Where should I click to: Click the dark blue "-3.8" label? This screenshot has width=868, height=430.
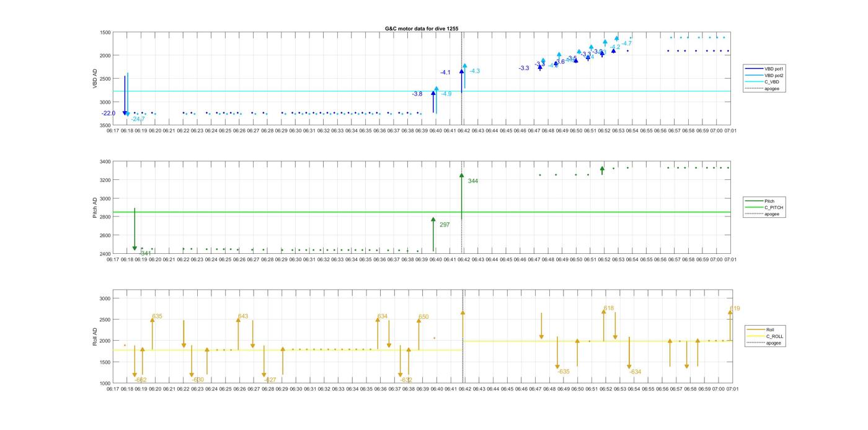pos(417,94)
